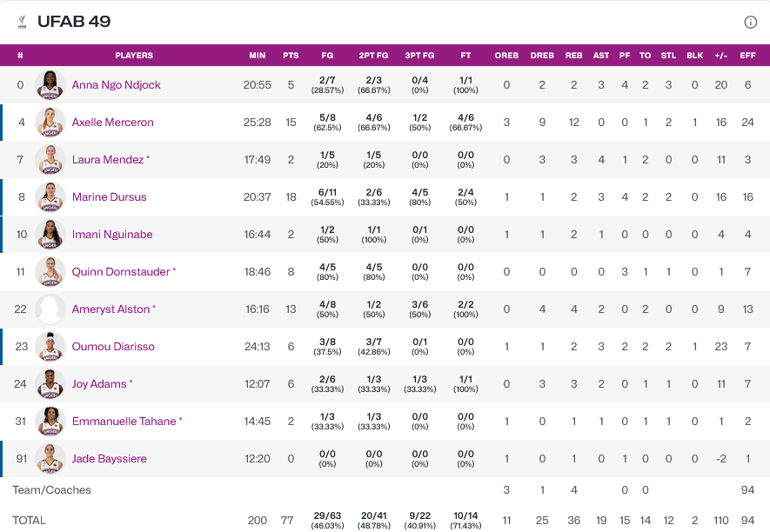The image size is (770, 532).
Task: Click Joy Adams name link
Action: pos(99,384)
